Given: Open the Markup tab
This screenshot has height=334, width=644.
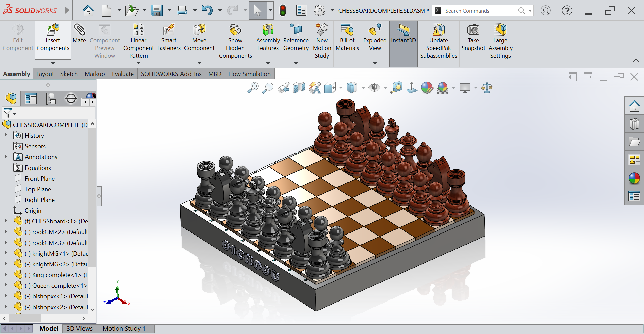Looking at the screenshot, I should [x=95, y=74].
